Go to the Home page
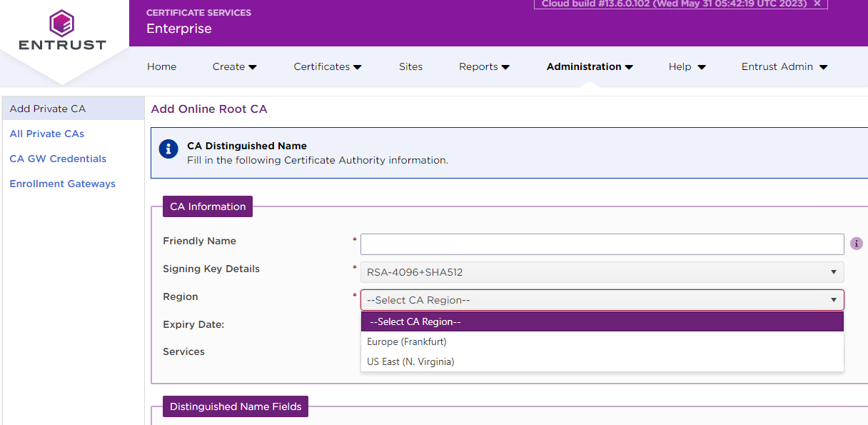The width and height of the screenshot is (868, 425). (161, 66)
